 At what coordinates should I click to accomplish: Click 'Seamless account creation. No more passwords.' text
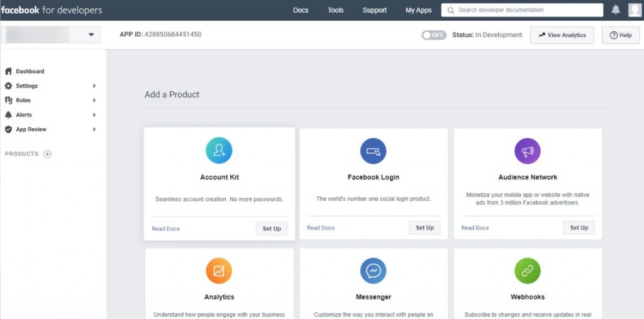tap(219, 199)
